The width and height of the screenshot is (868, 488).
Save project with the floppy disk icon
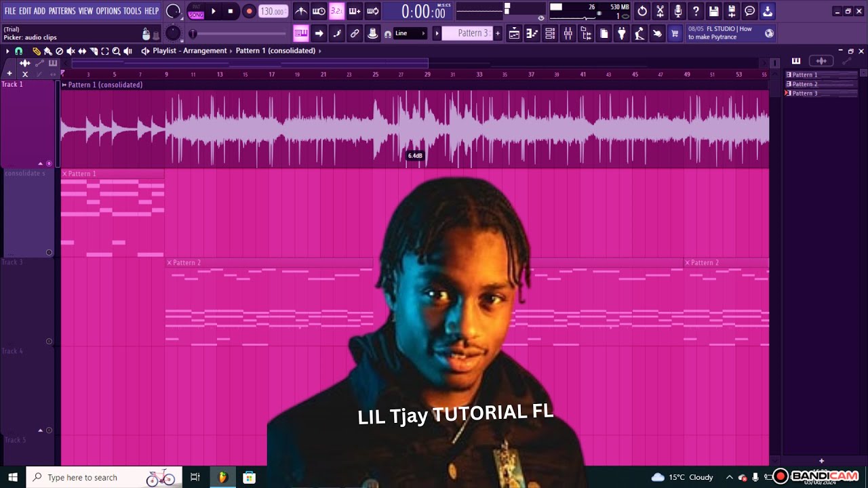click(x=713, y=12)
